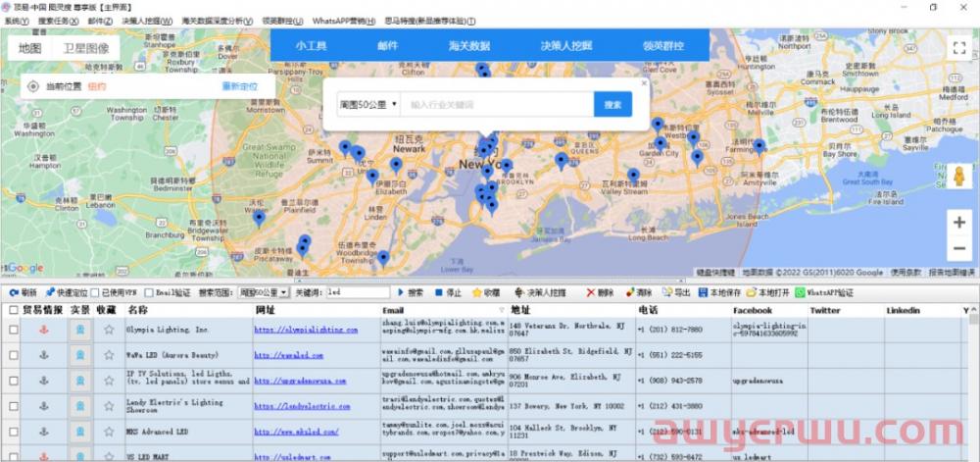Click the refresh (刷新) toolbar icon
The height and width of the screenshot is (462, 980).
coord(13,292)
